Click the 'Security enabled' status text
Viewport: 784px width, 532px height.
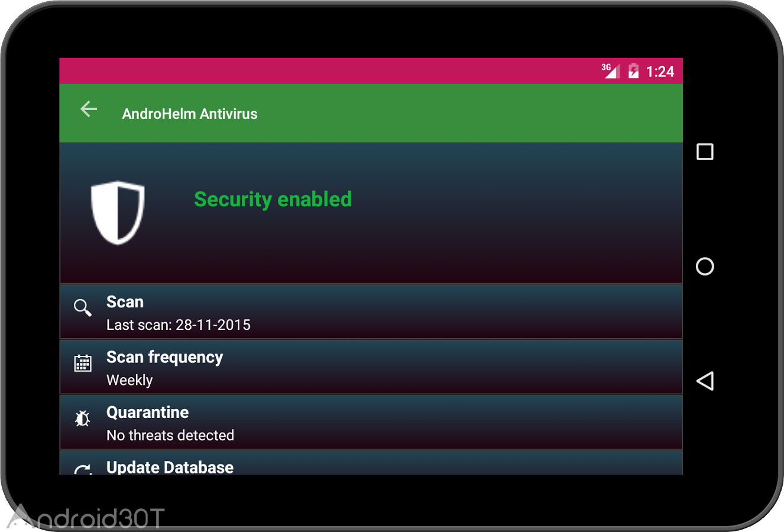click(x=273, y=200)
